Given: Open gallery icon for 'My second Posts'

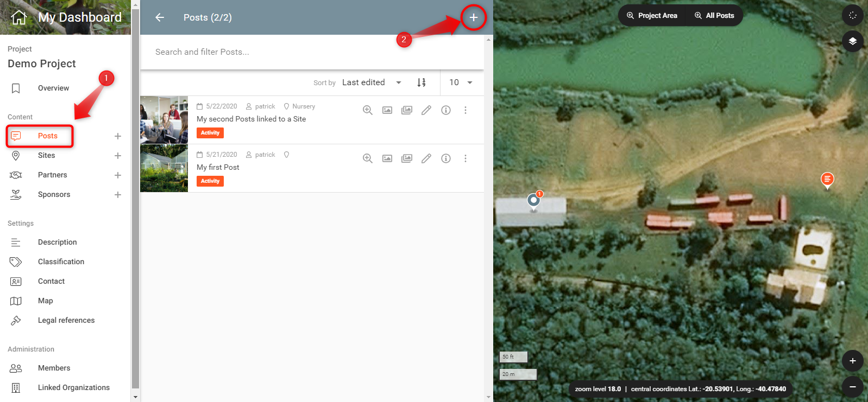Looking at the screenshot, I should pyautogui.click(x=407, y=110).
